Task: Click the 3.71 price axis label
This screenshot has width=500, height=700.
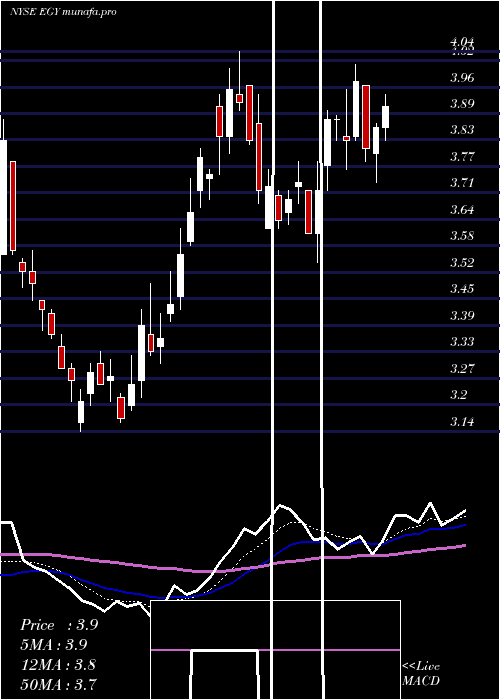Action: 462,183
